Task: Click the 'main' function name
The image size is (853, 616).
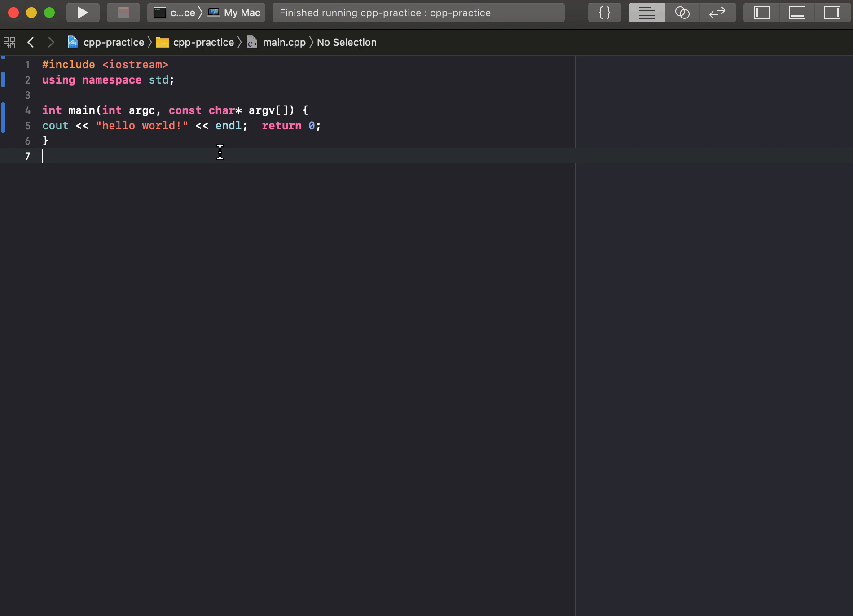Action: (x=82, y=110)
